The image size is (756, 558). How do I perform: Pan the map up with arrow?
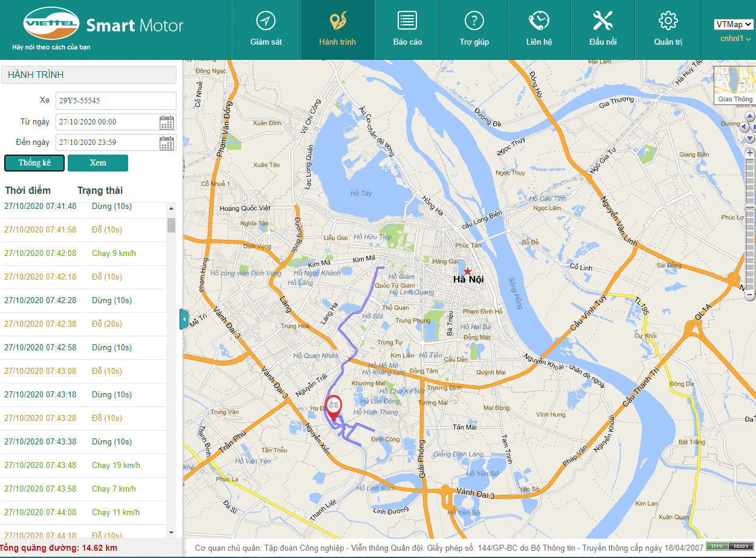pos(750,116)
